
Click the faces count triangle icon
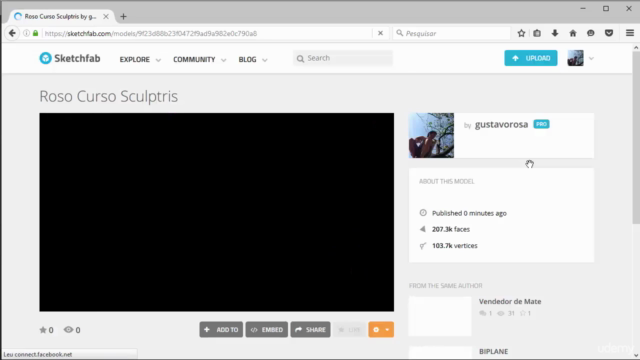423,229
